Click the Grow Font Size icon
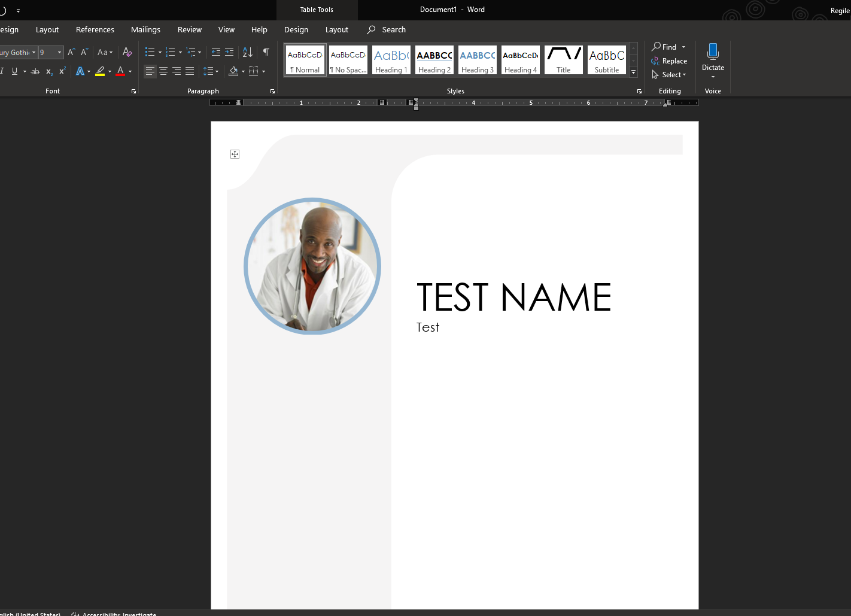The image size is (851, 616). point(71,53)
